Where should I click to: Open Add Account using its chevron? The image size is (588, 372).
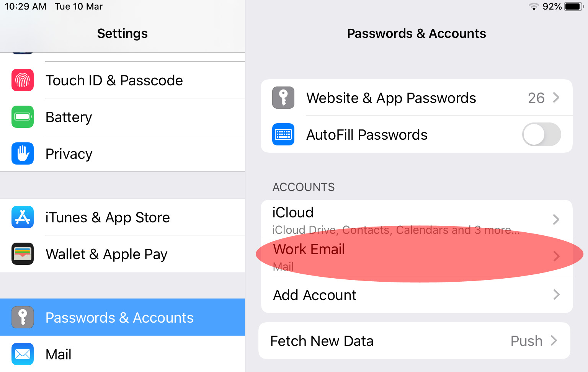point(556,295)
